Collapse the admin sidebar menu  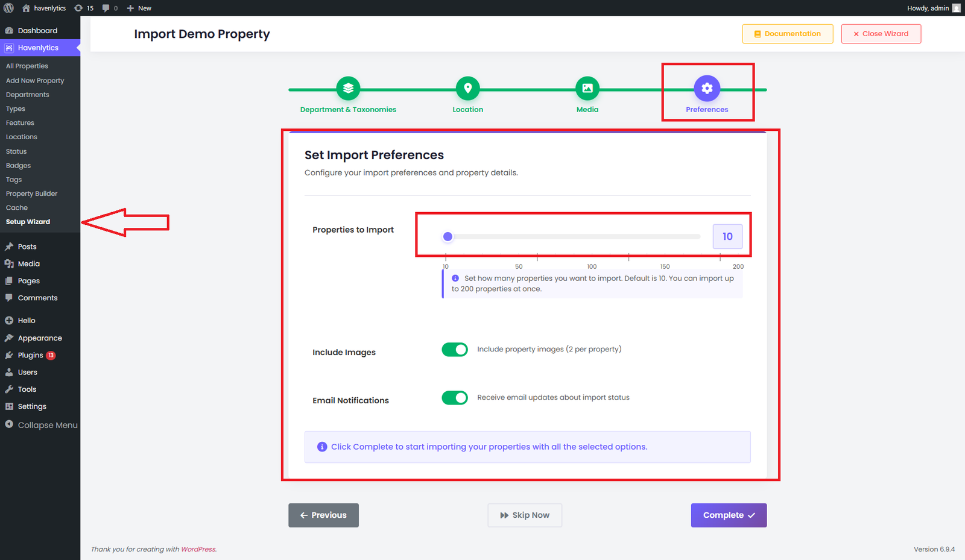tap(40, 425)
